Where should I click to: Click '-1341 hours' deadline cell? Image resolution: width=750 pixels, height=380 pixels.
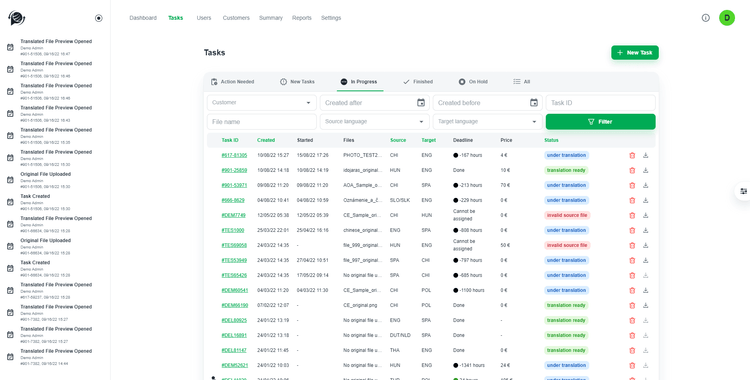pos(469,365)
